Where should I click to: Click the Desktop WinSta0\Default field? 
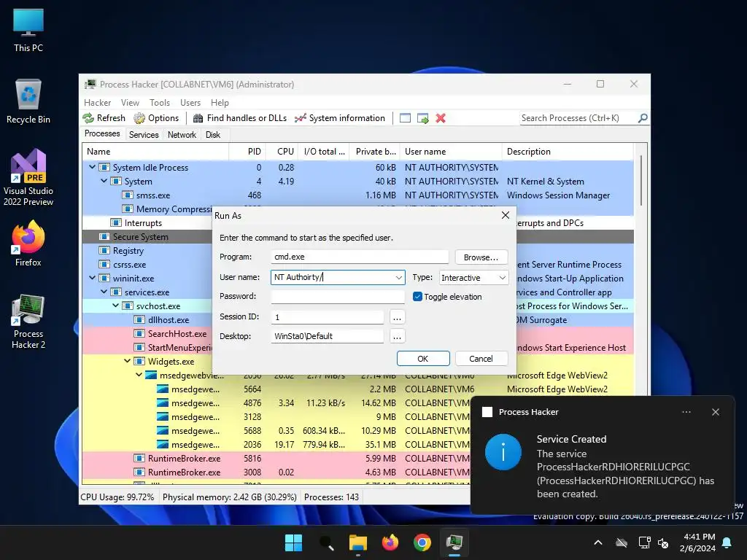pyautogui.click(x=328, y=336)
